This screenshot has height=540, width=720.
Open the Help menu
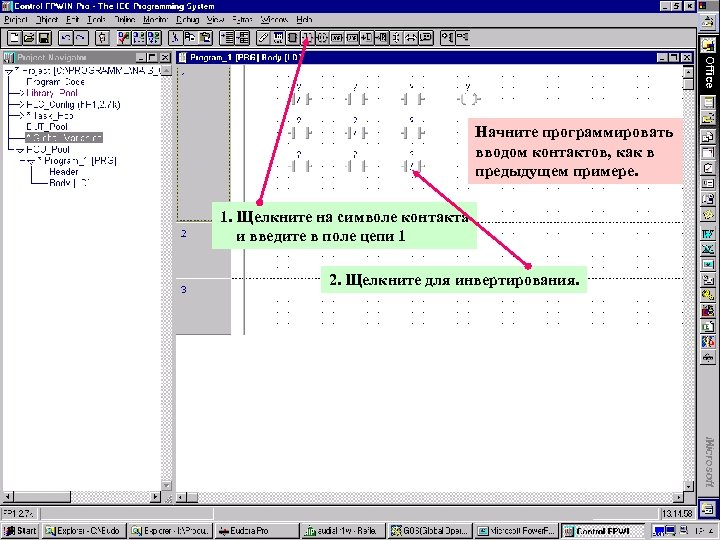click(304, 20)
